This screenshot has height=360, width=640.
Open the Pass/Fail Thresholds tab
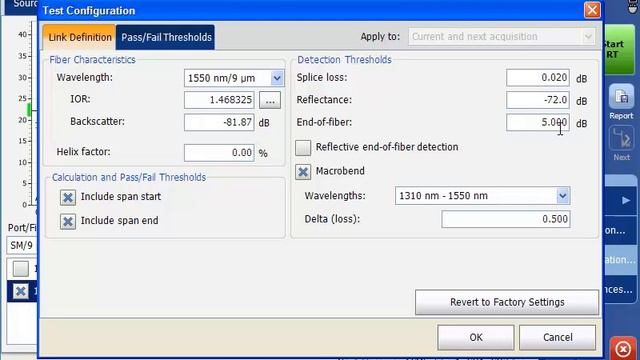tap(166, 37)
